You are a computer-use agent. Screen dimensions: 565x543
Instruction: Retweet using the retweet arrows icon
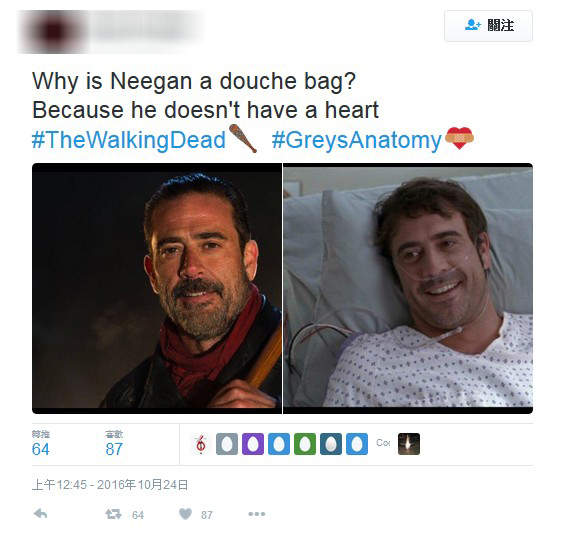[x=114, y=514]
